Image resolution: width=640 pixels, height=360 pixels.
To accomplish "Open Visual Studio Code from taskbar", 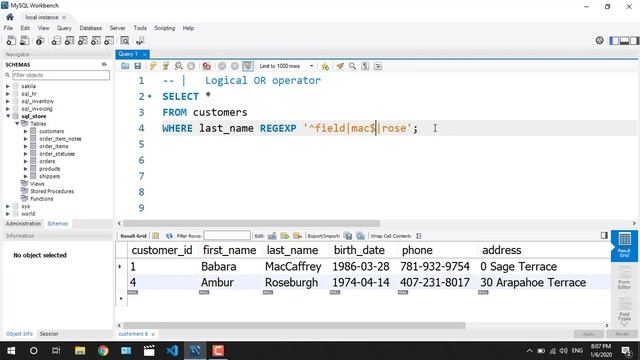I will point(172,351).
